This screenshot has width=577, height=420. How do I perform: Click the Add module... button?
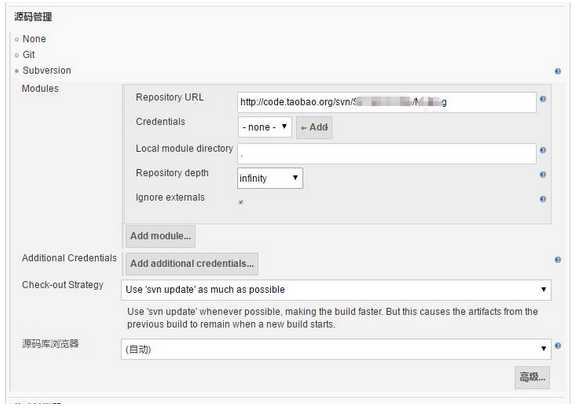point(160,236)
